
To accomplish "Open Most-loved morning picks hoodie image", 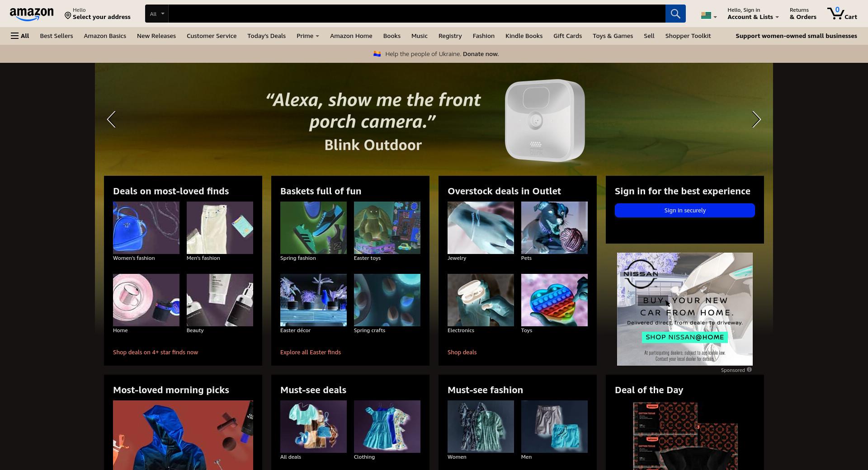I will (183, 435).
